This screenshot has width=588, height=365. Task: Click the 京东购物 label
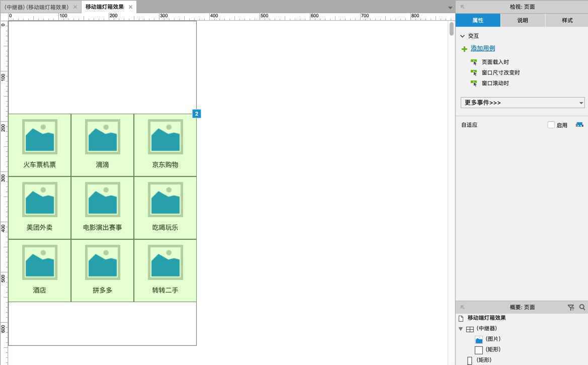pyautogui.click(x=165, y=164)
